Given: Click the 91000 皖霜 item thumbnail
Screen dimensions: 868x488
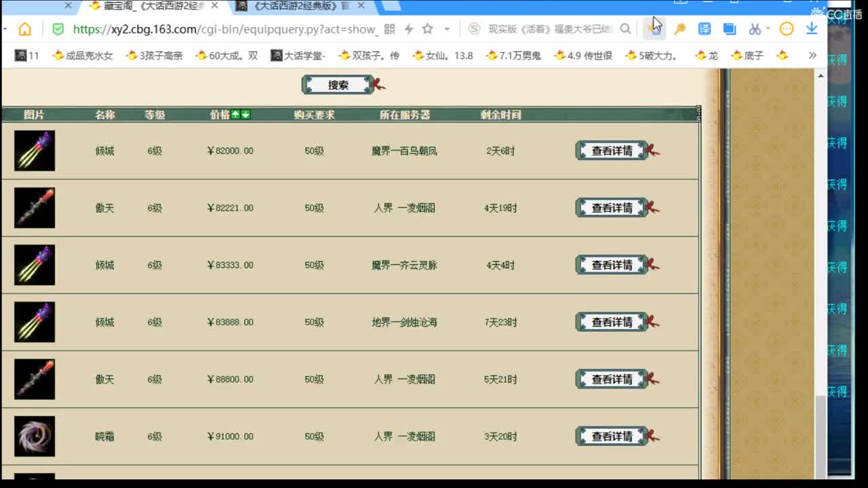Looking at the screenshot, I should click(x=35, y=436).
